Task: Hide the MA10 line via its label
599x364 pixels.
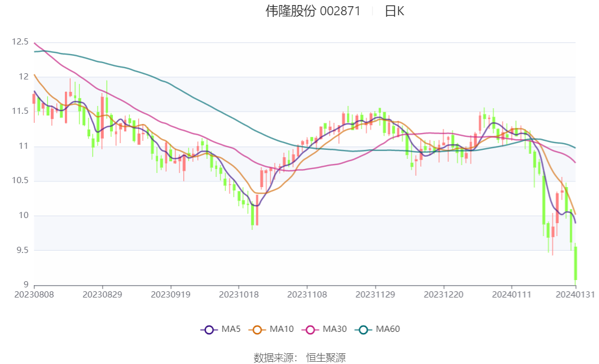Action: (x=281, y=329)
